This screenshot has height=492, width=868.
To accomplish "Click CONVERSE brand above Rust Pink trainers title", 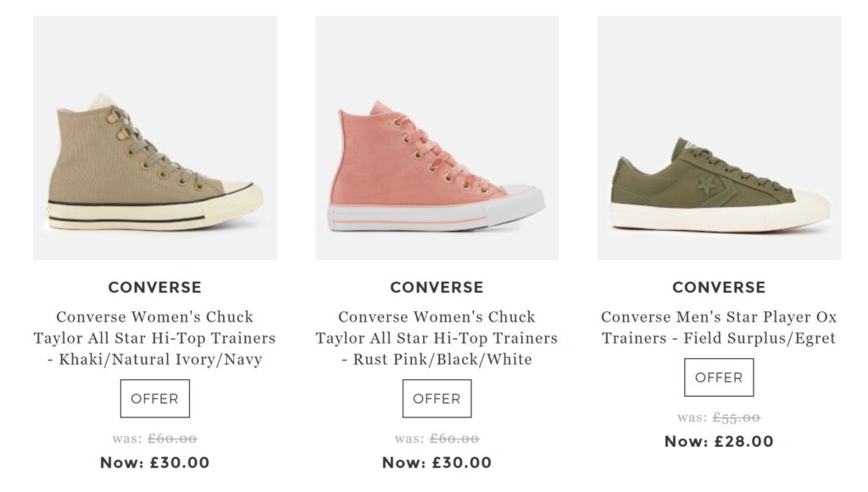I will [437, 288].
